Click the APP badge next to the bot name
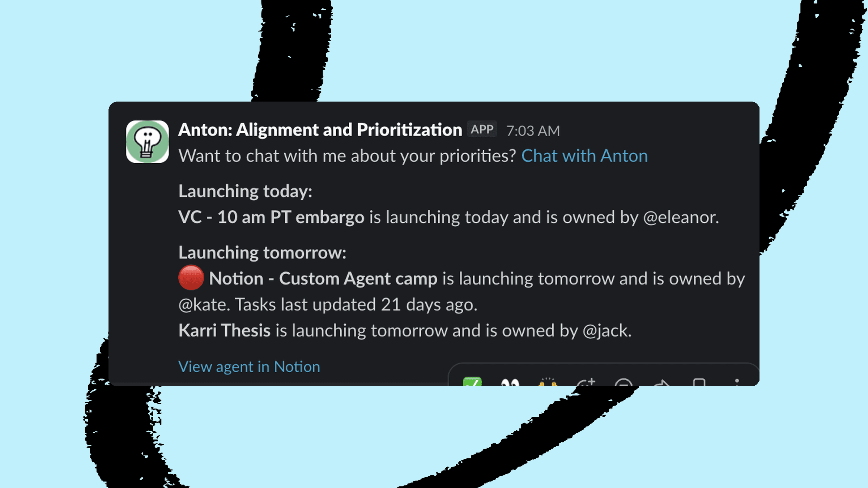Viewport: 868px width, 488px height. (x=481, y=129)
